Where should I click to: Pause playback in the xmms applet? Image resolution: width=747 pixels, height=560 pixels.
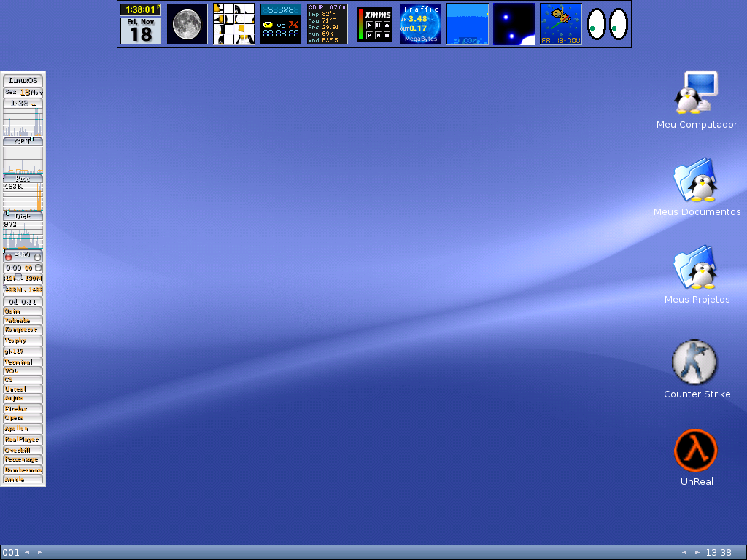point(378,26)
